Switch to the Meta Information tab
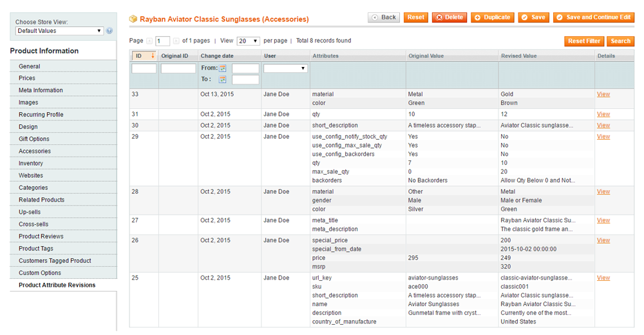The image size is (644, 335). click(41, 90)
